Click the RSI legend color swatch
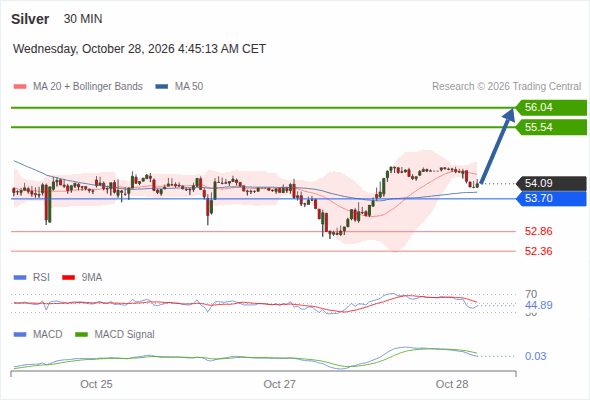This screenshot has width=590, height=400. click(x=20, y=278)
